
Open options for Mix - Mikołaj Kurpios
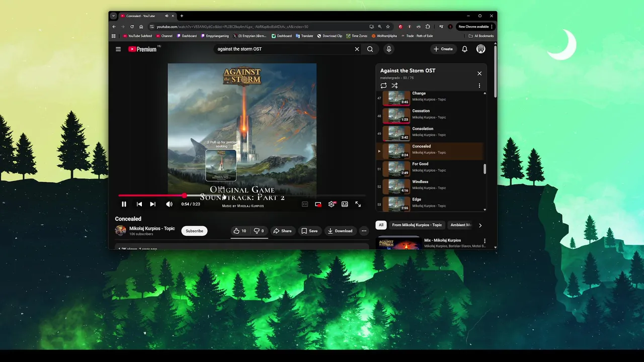click(x=485, y=241)
